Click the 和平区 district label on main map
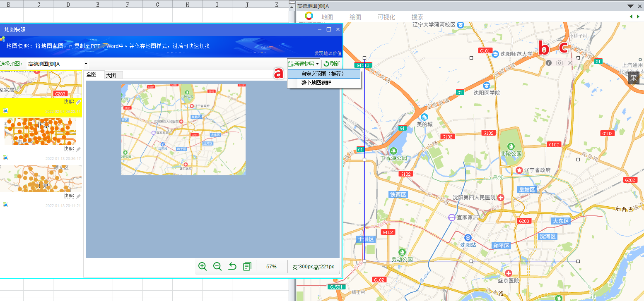 (x=501, y=246)
